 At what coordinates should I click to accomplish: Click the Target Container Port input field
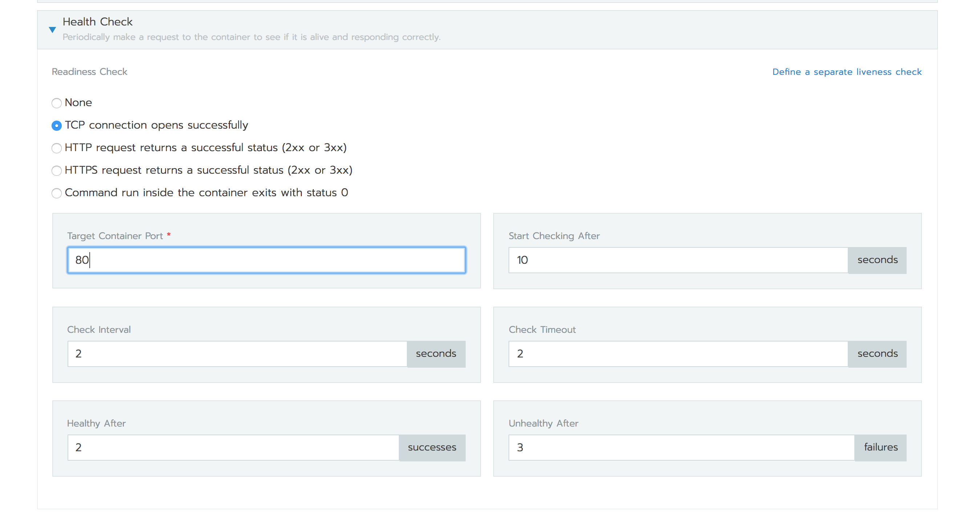[x=266, y=260]
